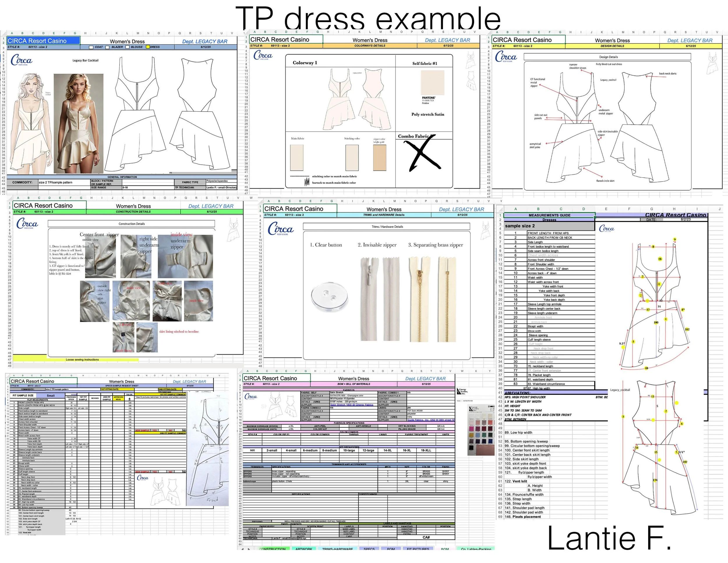Select the 'Small' fit sample size cell
This screenshot has height=563, width=728.
point(51,395)
